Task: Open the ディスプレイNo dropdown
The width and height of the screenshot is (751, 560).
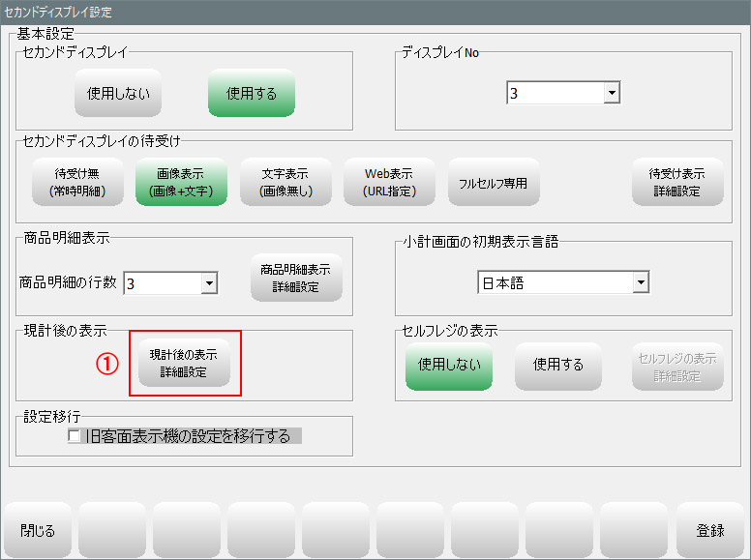Action: (611, 94)
